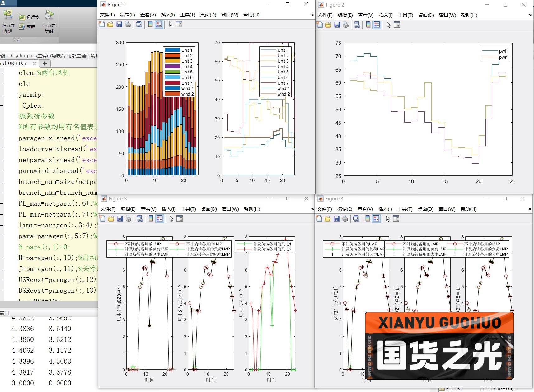Save Figure 3 using the floppy disk icon
This screenshot has width=534, height=392.
pos(120,218)
